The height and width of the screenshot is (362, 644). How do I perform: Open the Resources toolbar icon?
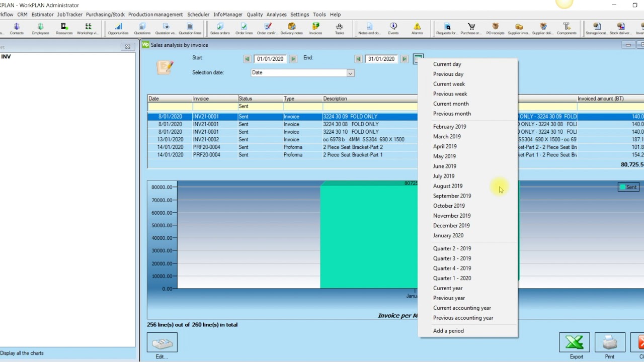point(64,29)
